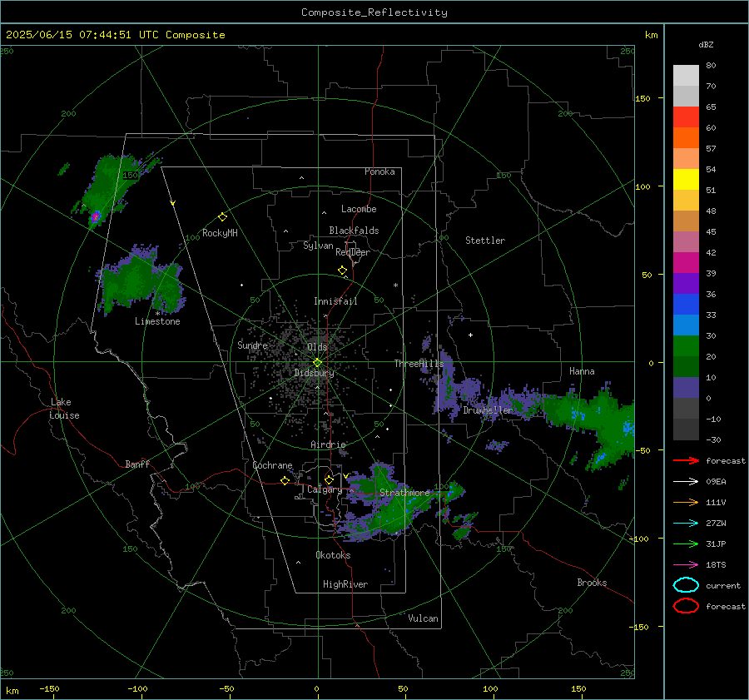This screenshot has width=749, height=700.
Task: Click the Sundre label
Action: (x=252, y=345)
